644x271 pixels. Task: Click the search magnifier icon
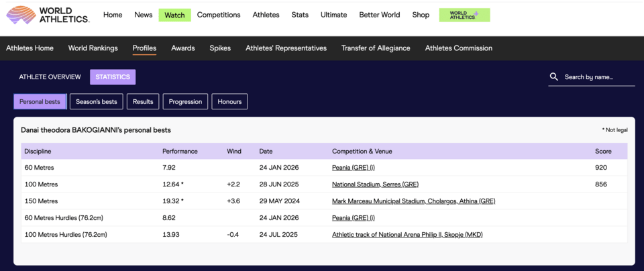553,77
